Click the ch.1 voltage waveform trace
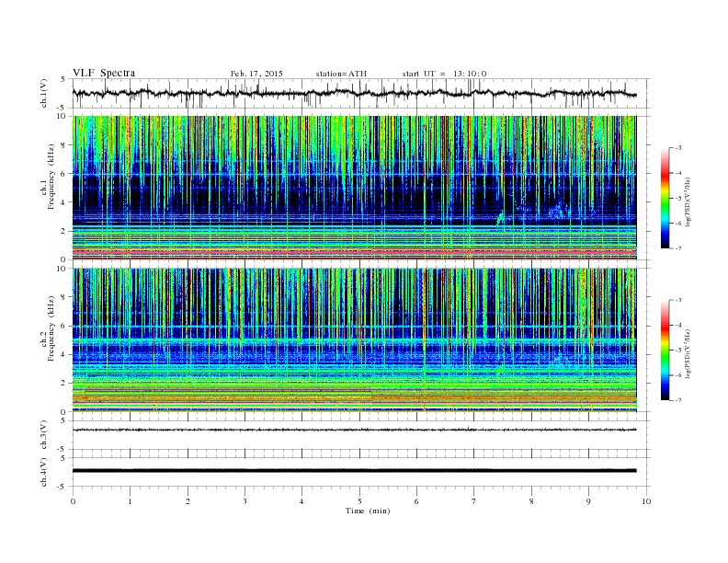728x563 pixels. (x=354, y=93)
